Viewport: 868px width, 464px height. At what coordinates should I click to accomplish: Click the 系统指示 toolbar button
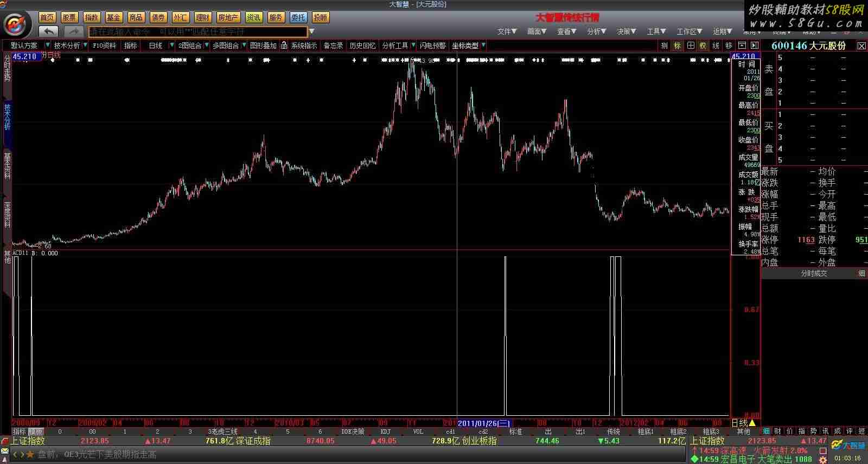click(304, 46)
